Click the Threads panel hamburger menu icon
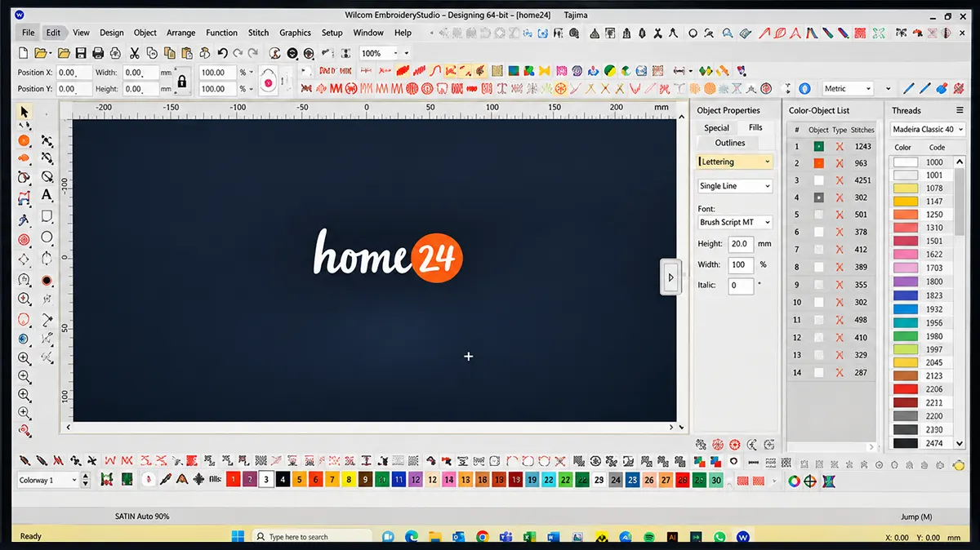This screenshot has width=980, height=550. point(960,110)
